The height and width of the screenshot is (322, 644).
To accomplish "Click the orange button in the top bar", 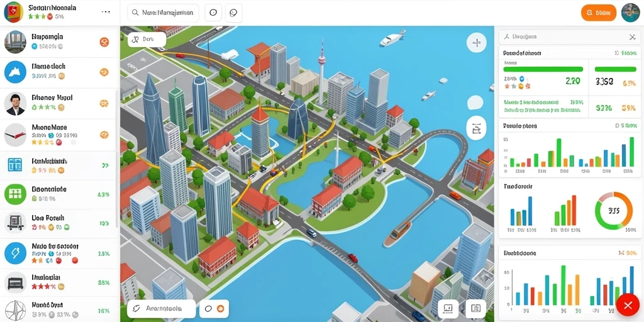I will pos(599,13).
